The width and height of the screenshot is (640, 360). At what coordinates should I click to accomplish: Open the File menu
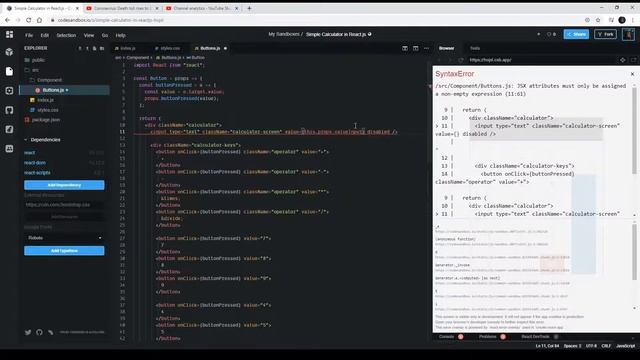click(x=29, y=35)
